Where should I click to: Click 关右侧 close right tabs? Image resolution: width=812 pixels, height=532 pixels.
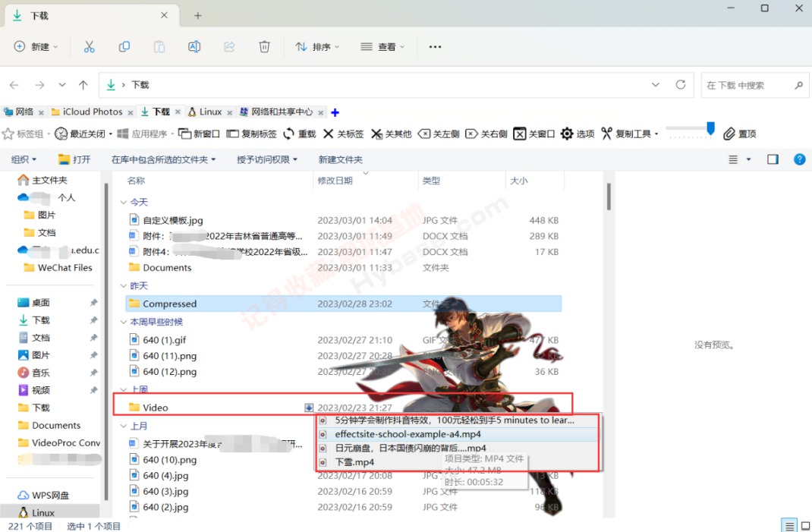coord(486,134)
